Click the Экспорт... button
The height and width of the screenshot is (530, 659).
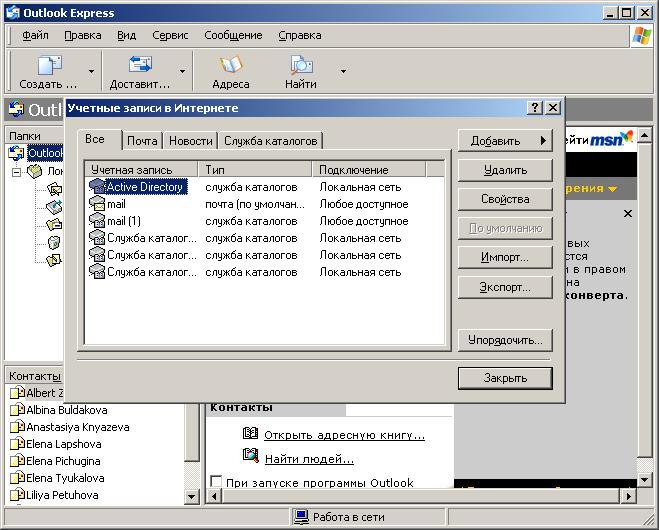coord(505,287)
